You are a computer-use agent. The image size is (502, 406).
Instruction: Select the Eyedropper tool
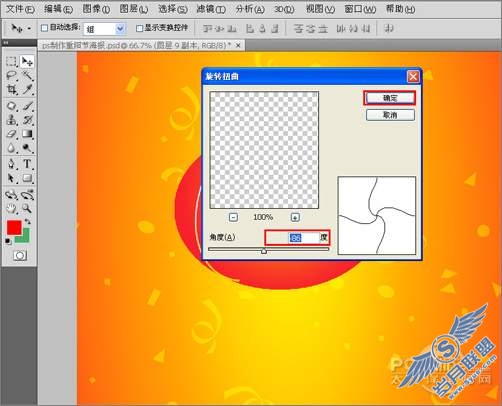tap(27, 89)
